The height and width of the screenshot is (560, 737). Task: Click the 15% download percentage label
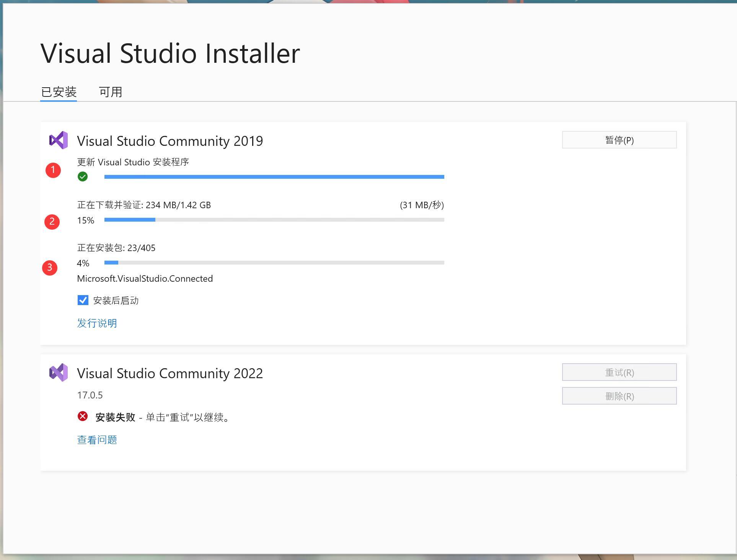pos(86,220)
